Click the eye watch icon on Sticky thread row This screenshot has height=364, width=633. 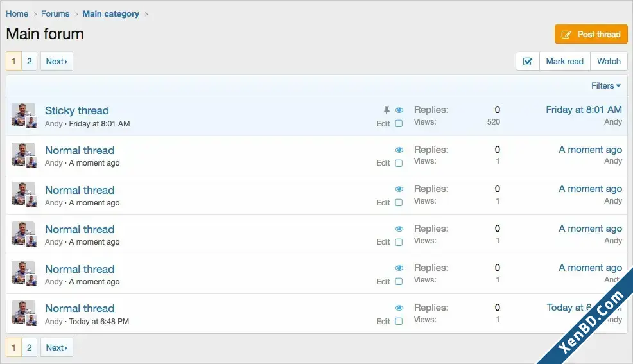tap(399, 110)
